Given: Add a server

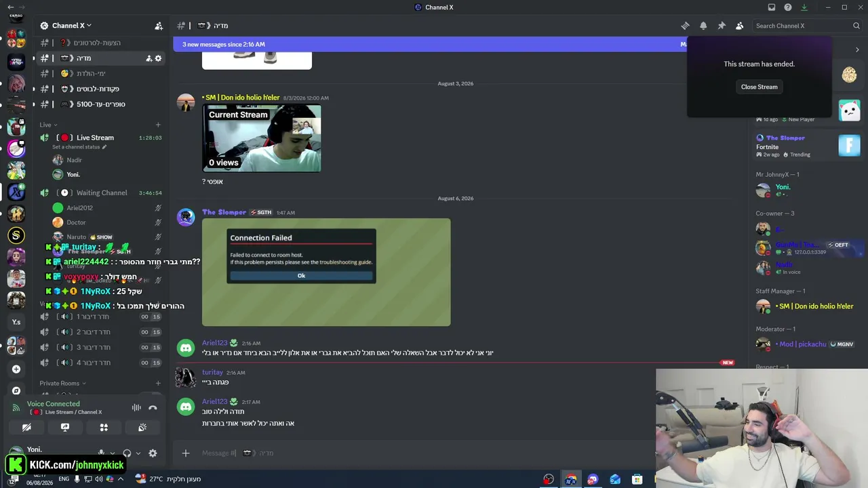Looking at the screenshot, I should (x=16, y=369).
